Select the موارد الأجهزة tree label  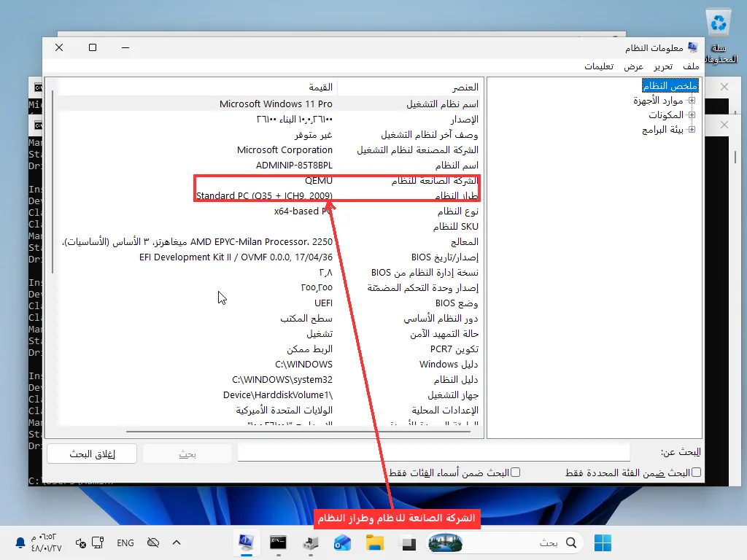(x=658, y=101)
